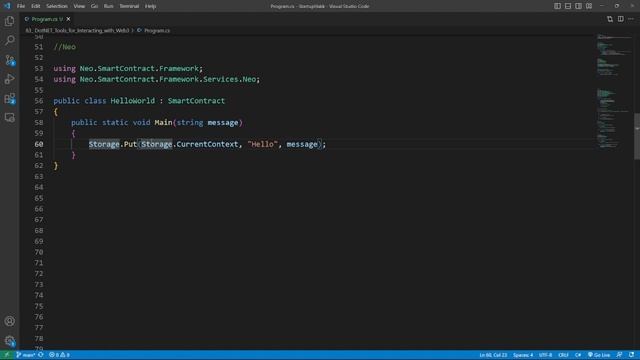Click "Hello" string literal on line 60
640x360 pixels.
(x=262, y=144)
